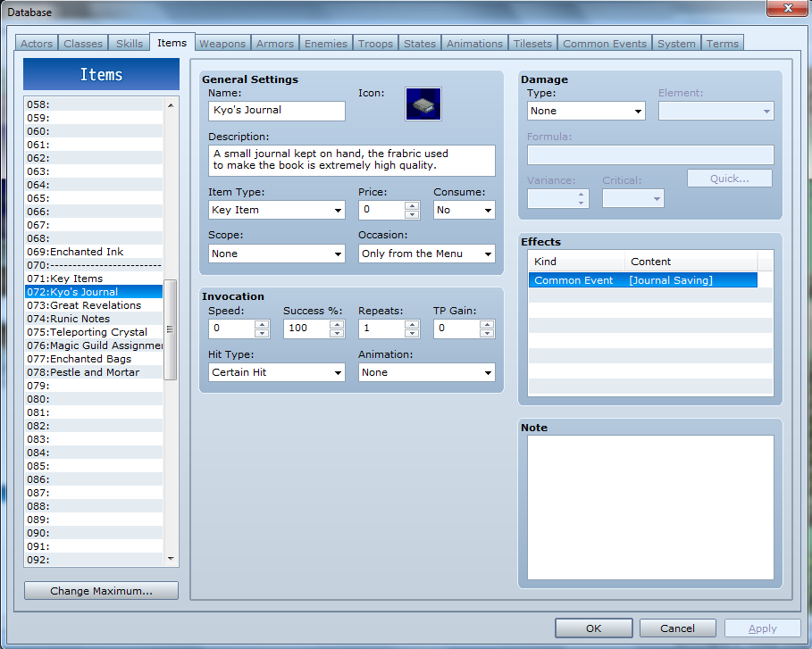Click the OK button
812x649 pixels.
point(593,628)
